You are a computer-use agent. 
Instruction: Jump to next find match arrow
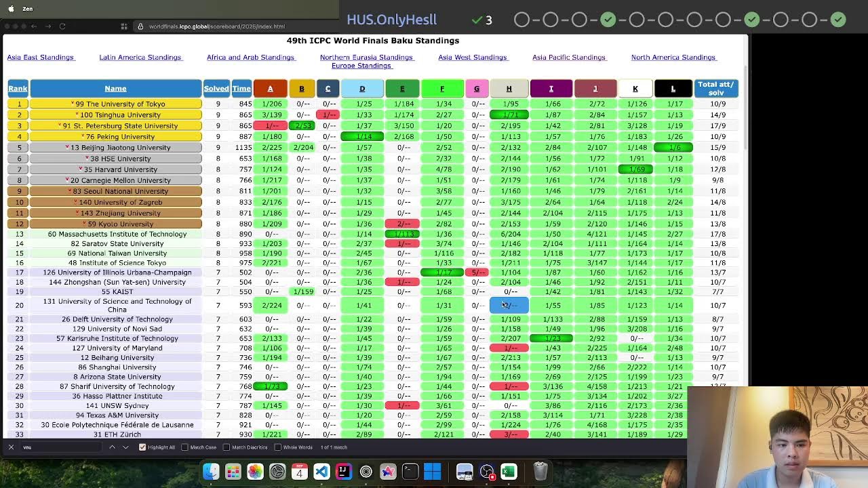tap(125, 447)
